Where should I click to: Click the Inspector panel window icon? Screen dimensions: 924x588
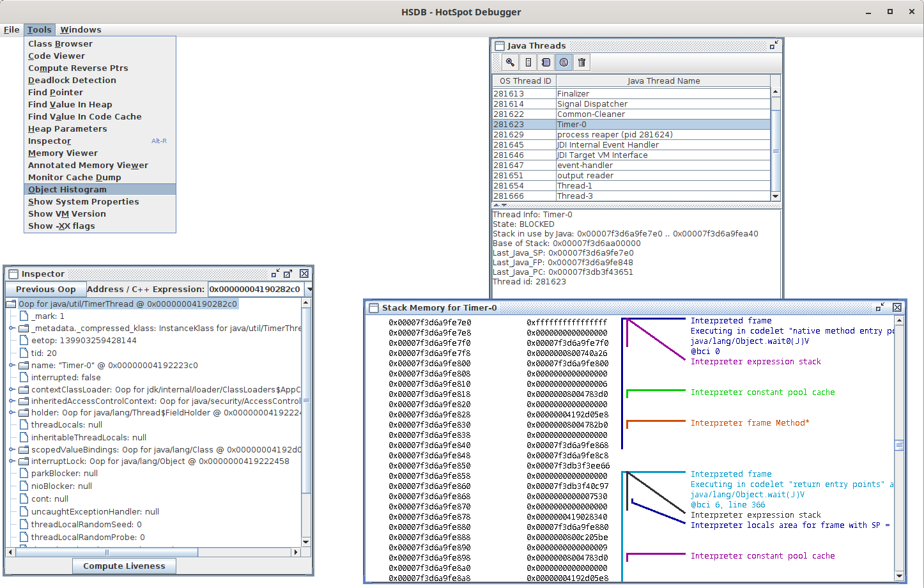(13, 274)
